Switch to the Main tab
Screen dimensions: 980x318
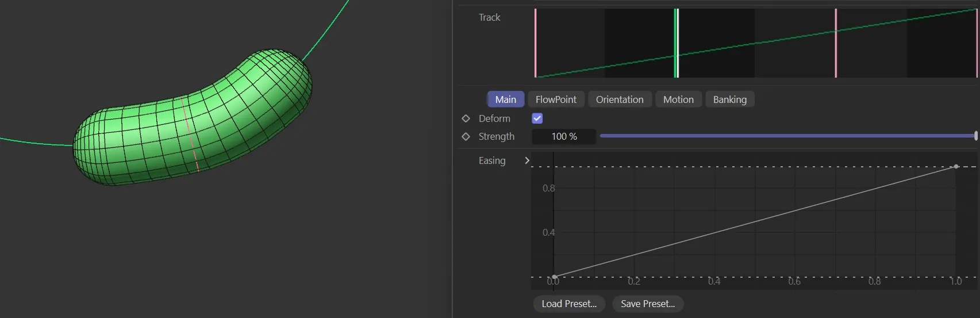505,99
